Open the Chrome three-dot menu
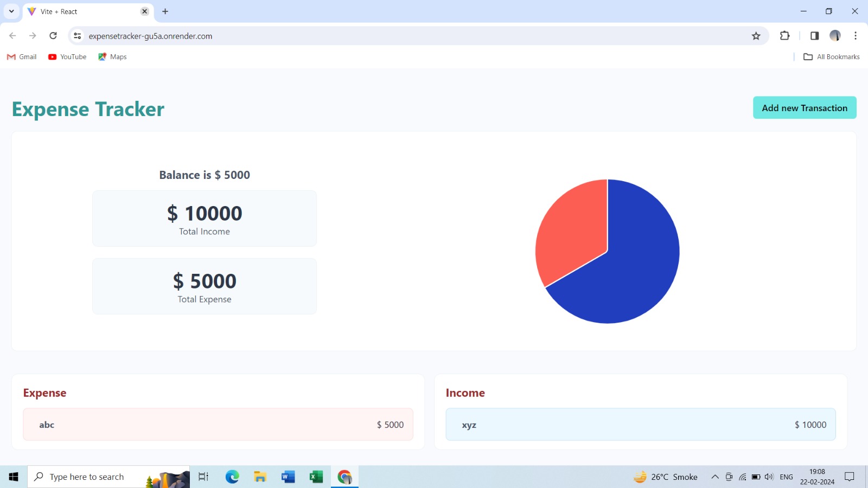Screen dimensions: 868x488 [856, 36]
